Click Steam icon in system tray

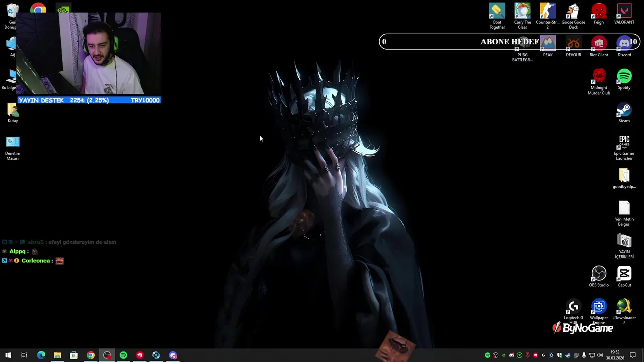click(568, 355)
